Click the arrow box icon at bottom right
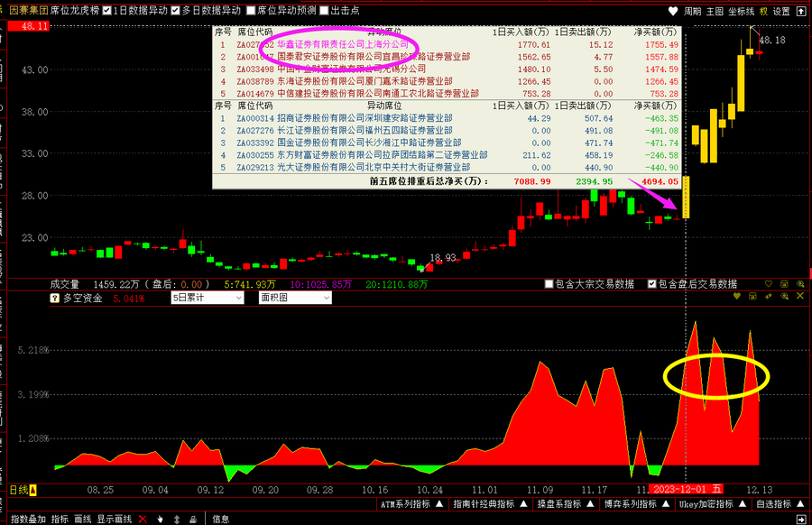Image resolution: width=812 pixels, height=525 pixels. pos(800,519)
